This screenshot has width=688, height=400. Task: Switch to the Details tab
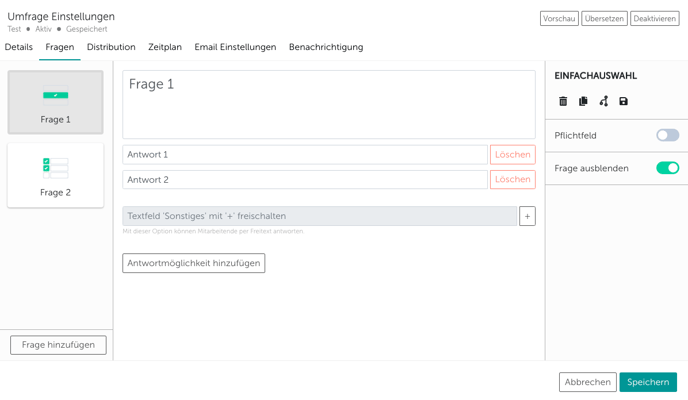pyautogui.click(x=18, y=47)
